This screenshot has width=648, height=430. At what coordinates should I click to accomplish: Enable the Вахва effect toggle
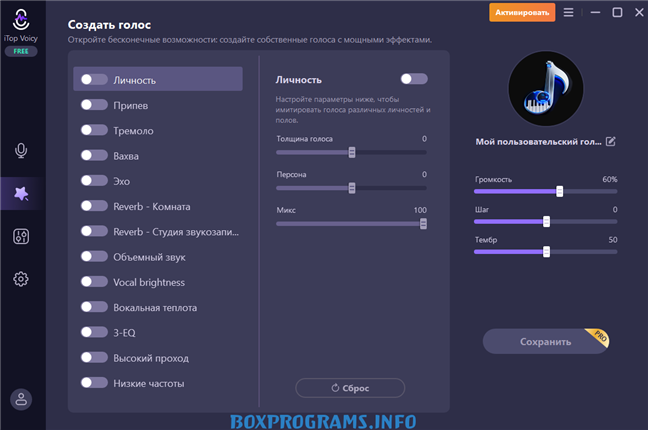94,156
